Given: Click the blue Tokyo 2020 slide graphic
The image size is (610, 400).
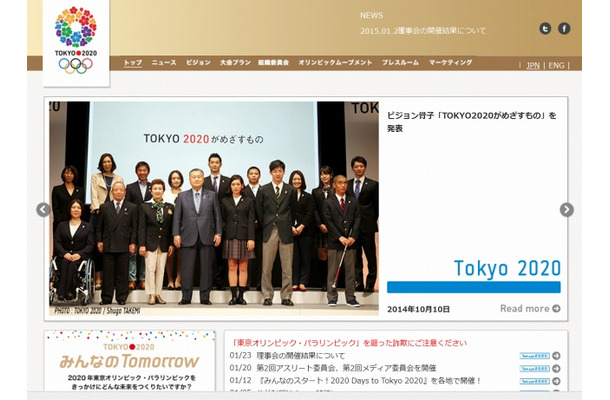Looking at the screenshot, I should (x=473, y=275).
